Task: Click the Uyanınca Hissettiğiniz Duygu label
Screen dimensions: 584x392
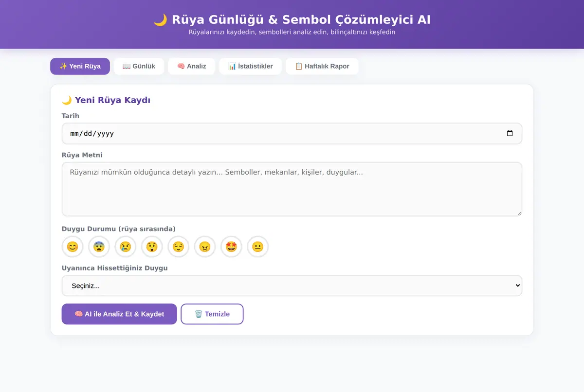Action: tap(115, 268)
